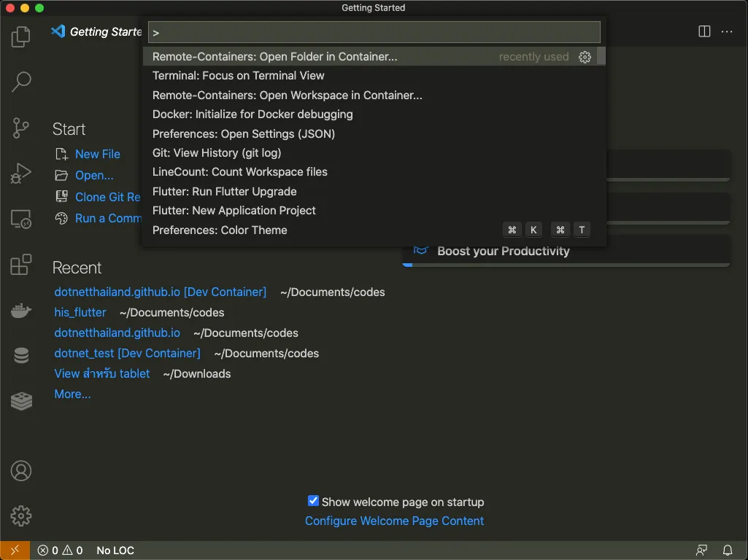The height and width of the screenshot is (560, 748).
Task: Open the Manage gear in activity bar
Action: click(20, 516)
